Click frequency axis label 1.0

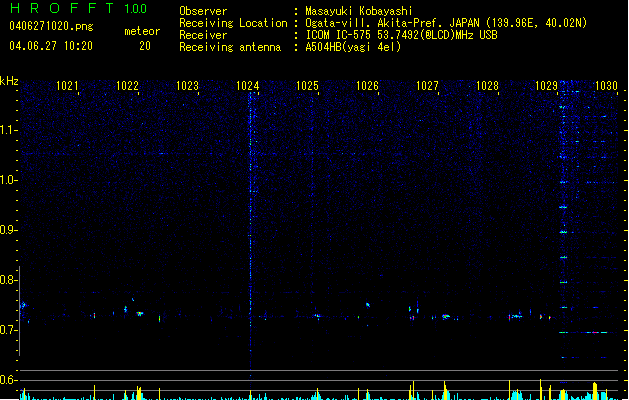(8, 180)
